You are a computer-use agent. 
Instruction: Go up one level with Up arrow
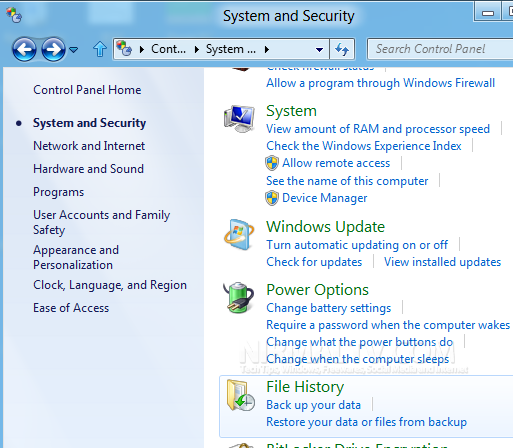pyautogui.click(x=100, y=49)
